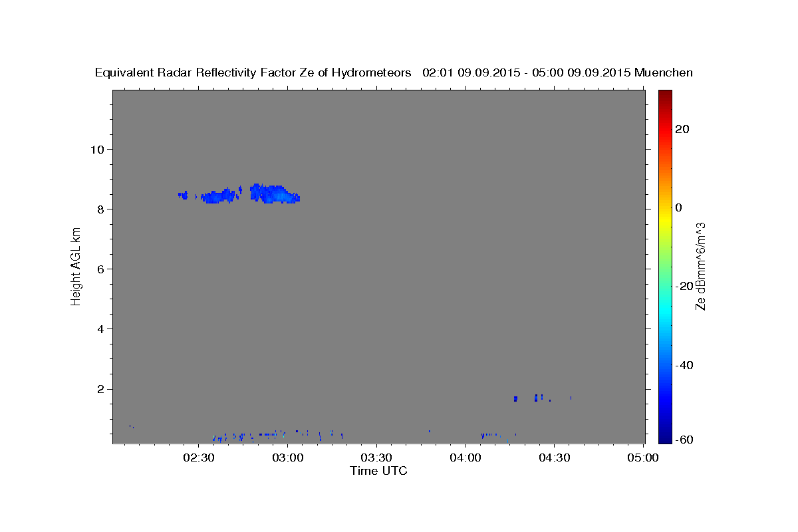Click the low-level blue echoes near 03:00
The image size is (798, 532).
click(x=278, y=435)
